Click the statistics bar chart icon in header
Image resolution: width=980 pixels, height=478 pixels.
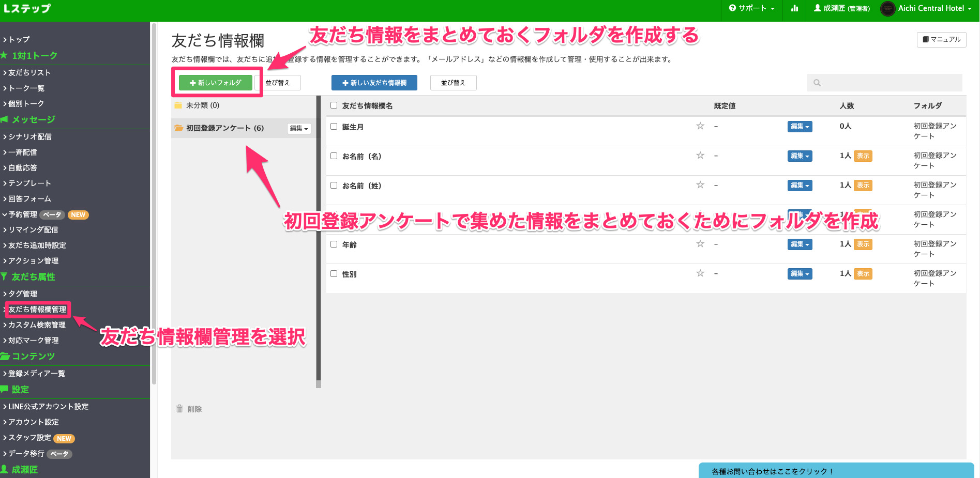[794, 8]
